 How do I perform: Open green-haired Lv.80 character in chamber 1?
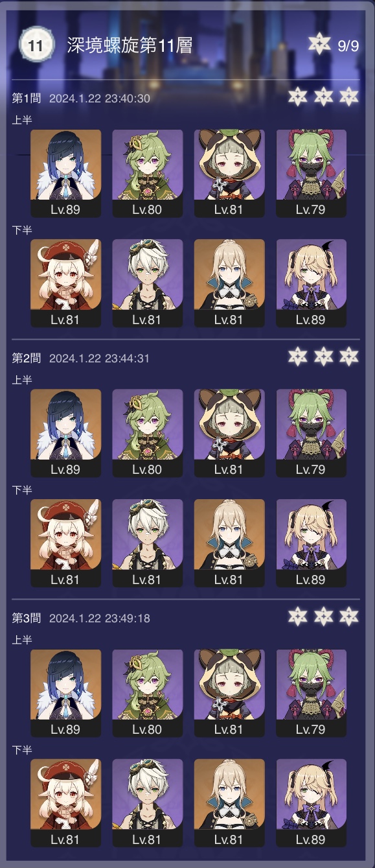(x=148, y=173)
